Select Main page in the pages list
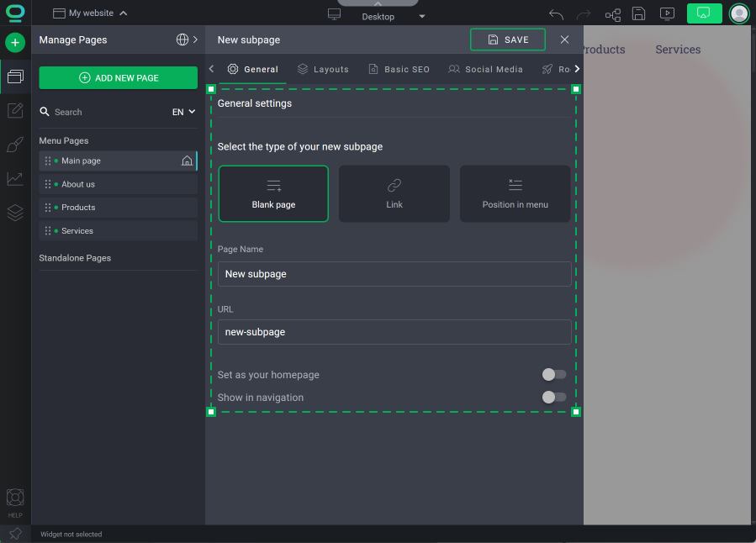 pos(118,161)
